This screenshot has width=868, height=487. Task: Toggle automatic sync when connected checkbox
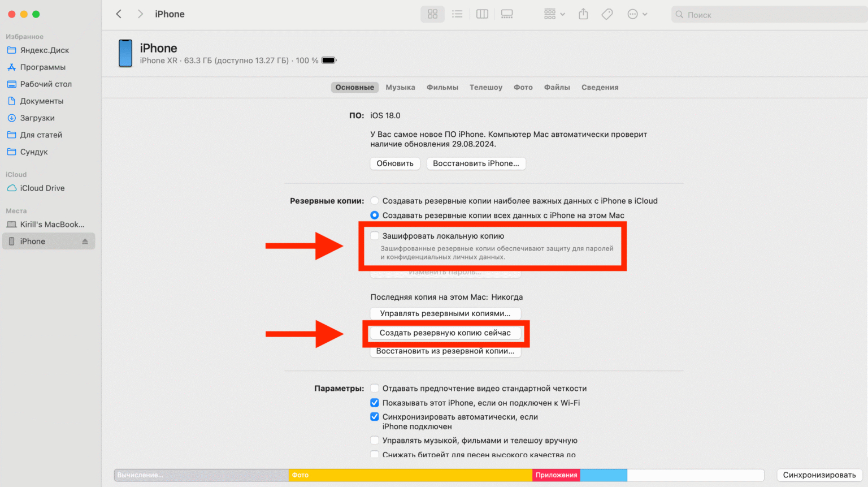[x=375, y=417]
